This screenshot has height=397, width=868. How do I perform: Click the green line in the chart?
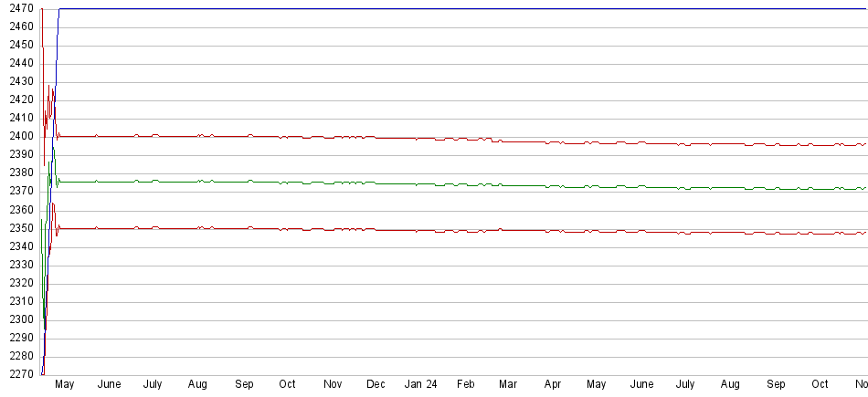(x=274, y=182)
